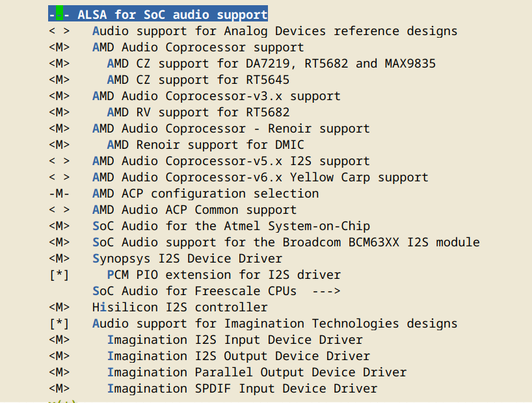The height and width of the screenshot is (403, 532).
Task: Select the AMD ACP configuration selection entry
Action: [206, 194]
